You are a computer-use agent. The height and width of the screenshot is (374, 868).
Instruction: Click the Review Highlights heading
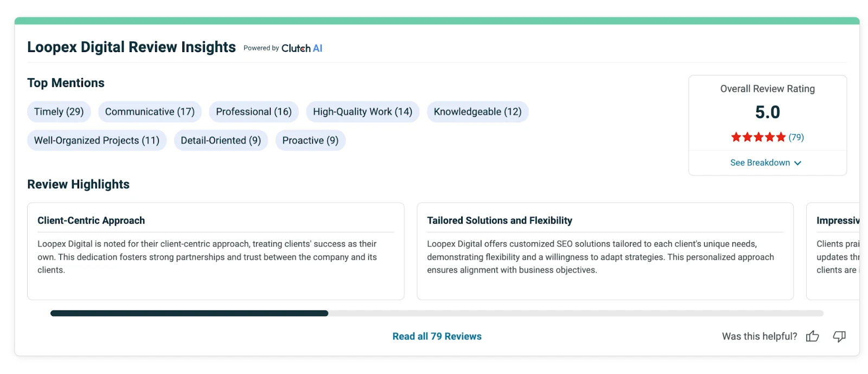[78, 185]
